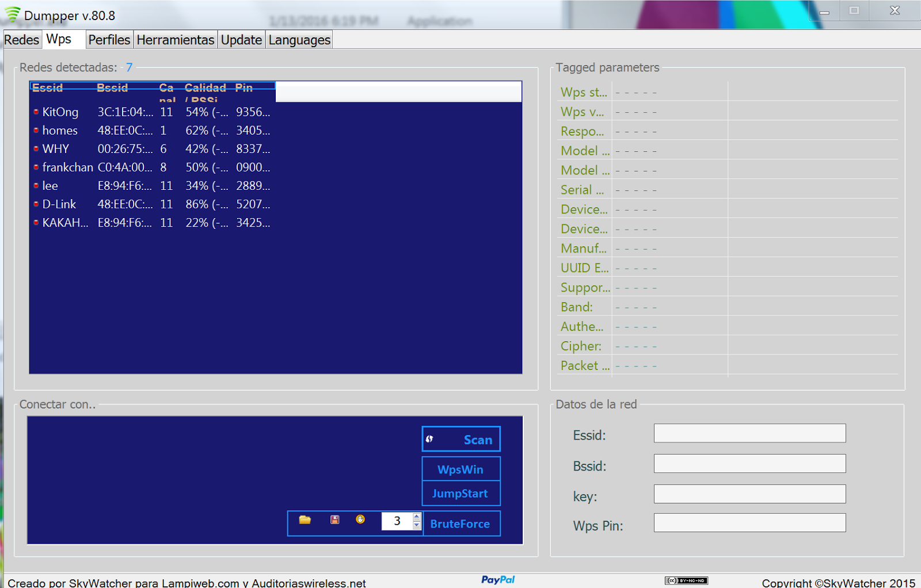Decrease the BruteForce spinner value
Screen dimensions: 921x588
coord(417,525)
